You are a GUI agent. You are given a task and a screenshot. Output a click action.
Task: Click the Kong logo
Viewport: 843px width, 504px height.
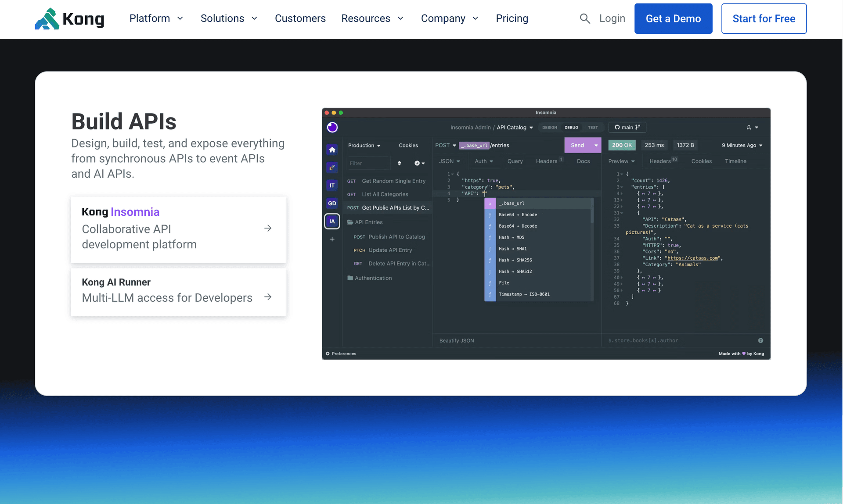click(69, 19)
